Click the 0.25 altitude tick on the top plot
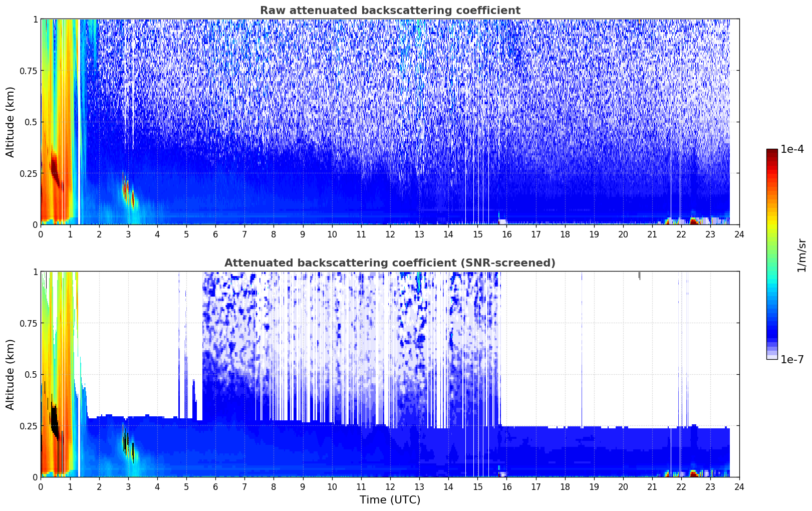 pyautogui.click(x=29, y=173)
